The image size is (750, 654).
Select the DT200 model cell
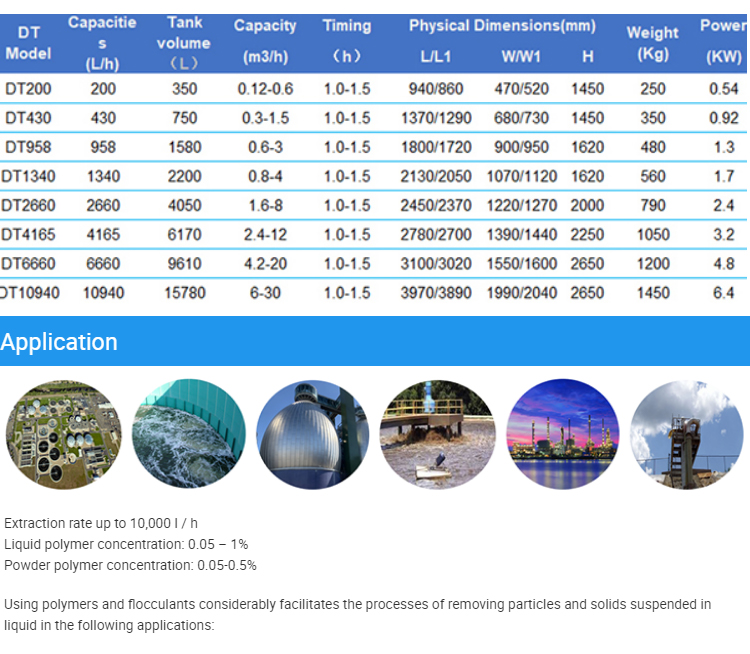tap(28, 89)
